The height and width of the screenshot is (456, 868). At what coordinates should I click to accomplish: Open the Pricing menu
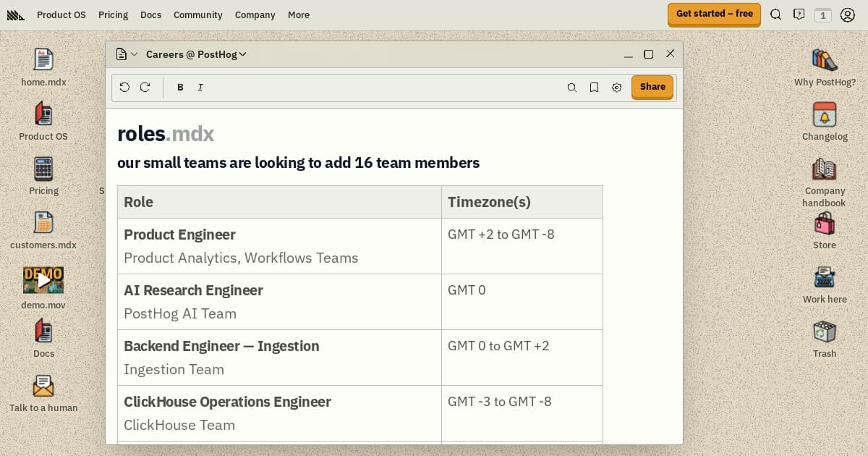(x=113, y=14)
